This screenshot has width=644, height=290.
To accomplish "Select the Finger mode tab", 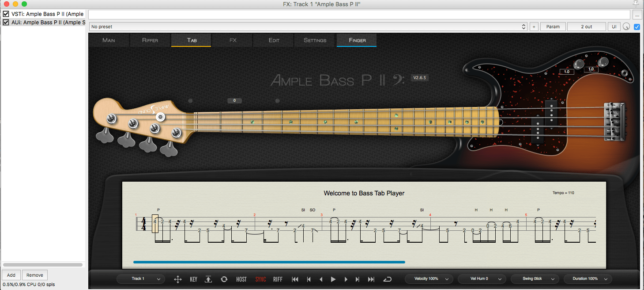I will (x=357, y=40).
